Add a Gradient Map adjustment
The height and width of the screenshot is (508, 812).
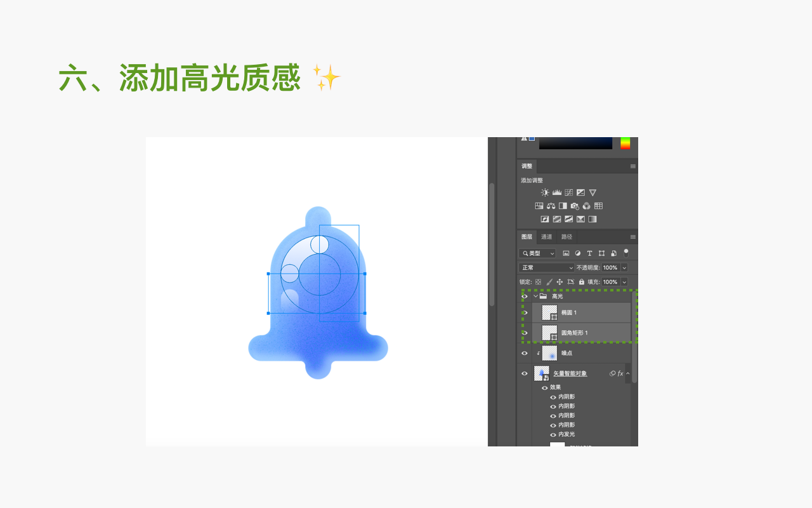coord(593,219)
